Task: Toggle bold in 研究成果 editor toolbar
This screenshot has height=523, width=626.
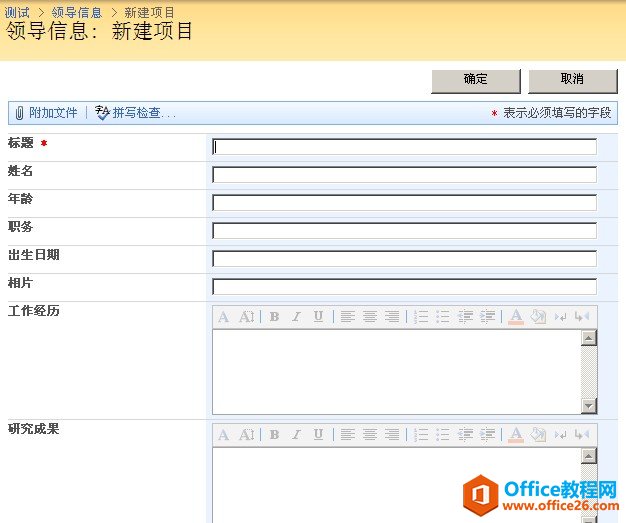Action: (x=274, y=435)
